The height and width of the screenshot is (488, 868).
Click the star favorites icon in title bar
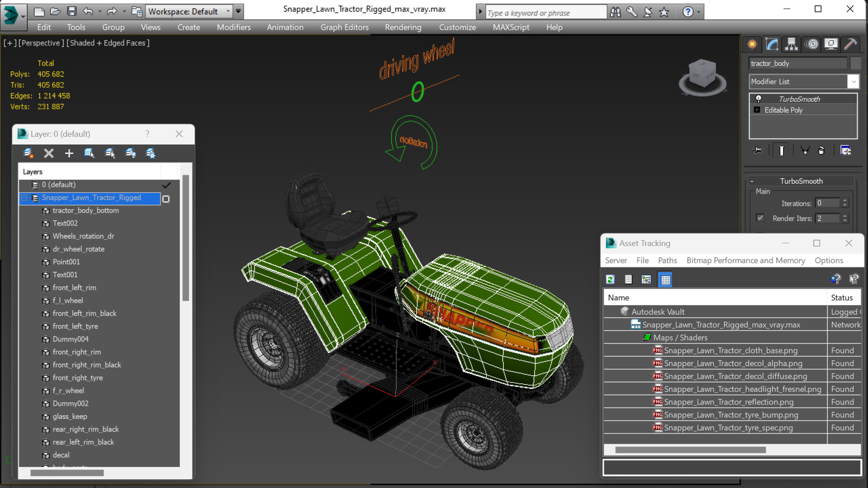(664, 12)
